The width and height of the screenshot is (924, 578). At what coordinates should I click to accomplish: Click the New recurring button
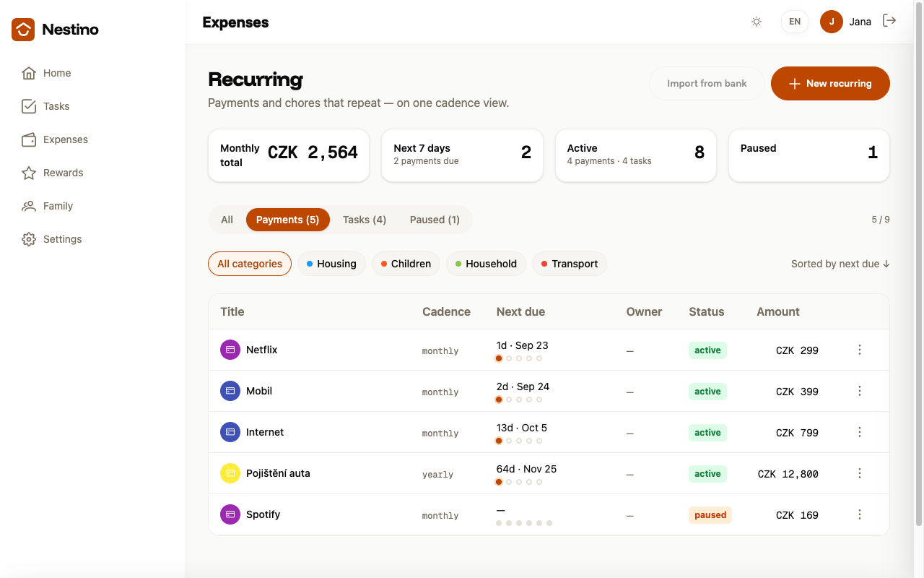[x=830, y=84]
